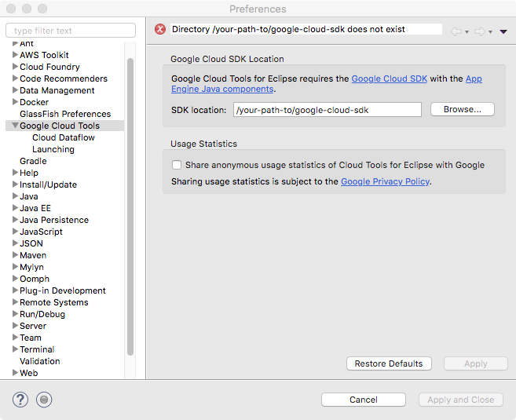516x420 pixels.
Task: Select the Server entry
Action: [x=33, y=326]
